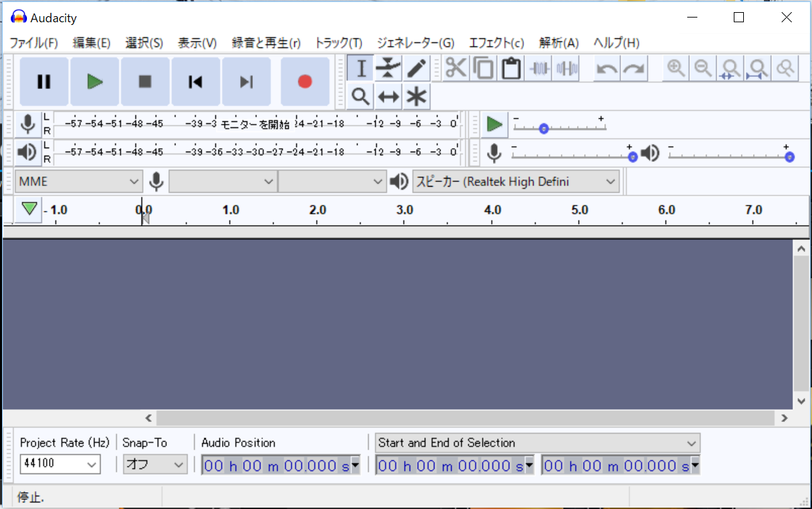This screenshot has height=509, width=812.
Task: Open the 編集(E) menu
Action: pos(92,42)
